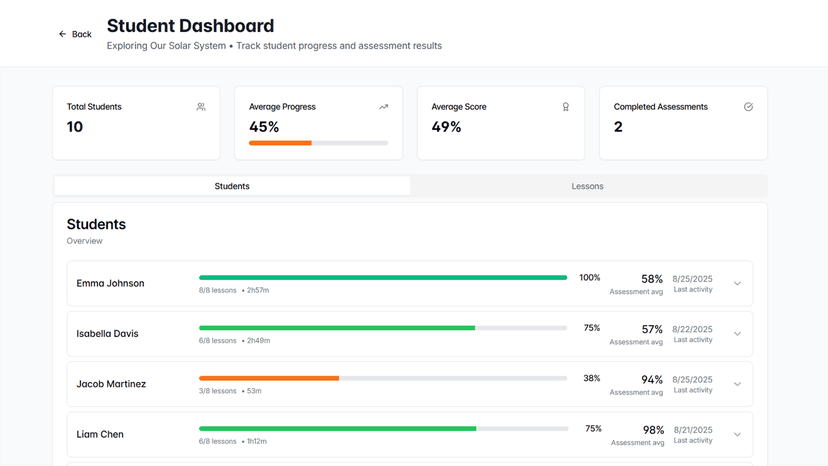The height and width of the screenshot is (466, 828).
Task: Click the Total Students people icon
Action: [201, 107]
